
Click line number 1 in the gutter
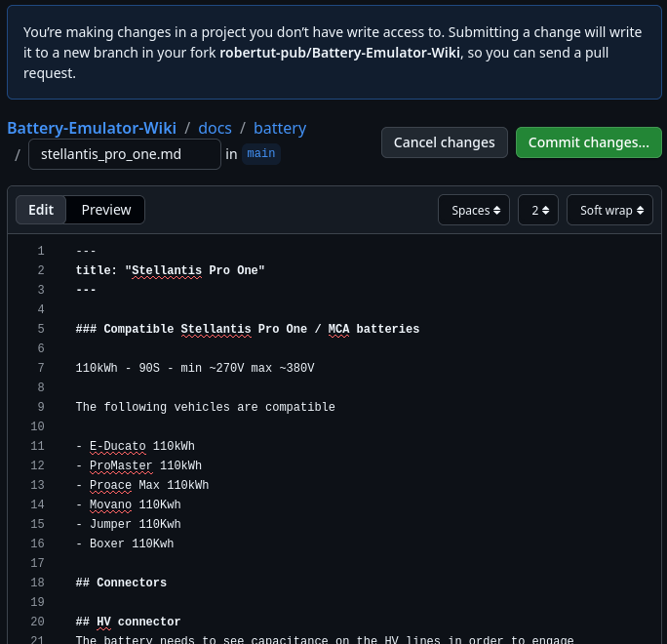[x=41, y=251]
